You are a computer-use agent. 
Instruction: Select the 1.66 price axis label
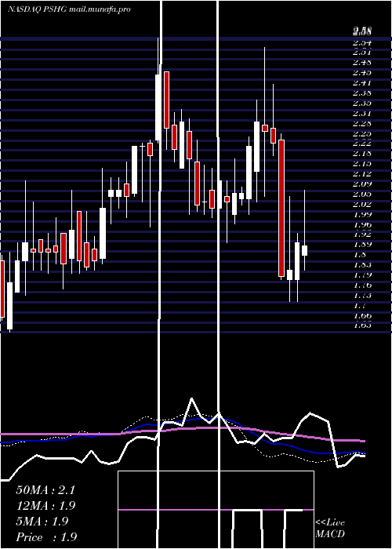point(362,315)
